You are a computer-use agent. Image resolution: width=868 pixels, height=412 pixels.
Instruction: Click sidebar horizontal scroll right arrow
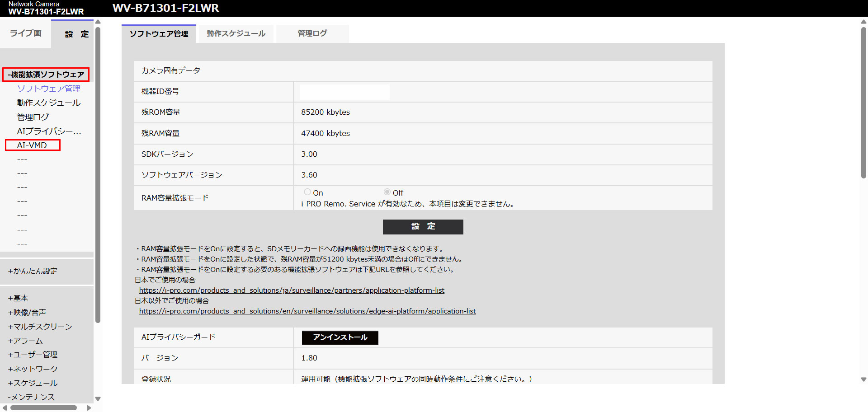click(89, 408)
